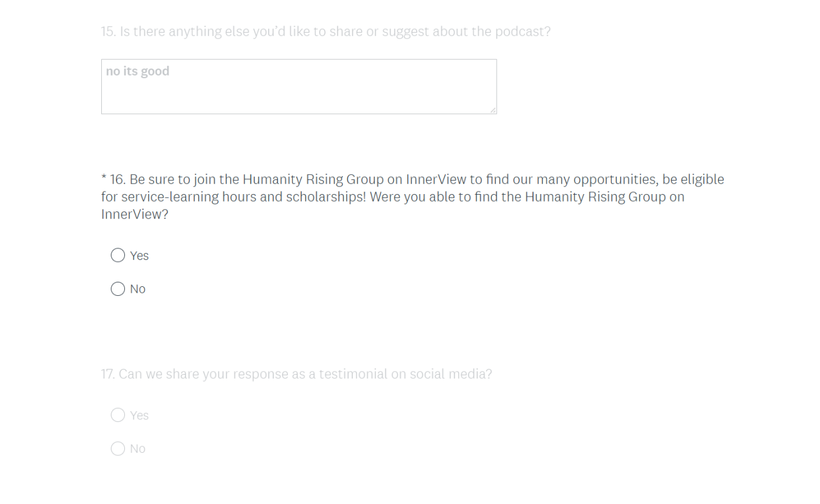Image resolution: width=820 pixels, height=504 pixels.
Task: Select No radio for InnerView group question
Action: (x=118, y=289)
